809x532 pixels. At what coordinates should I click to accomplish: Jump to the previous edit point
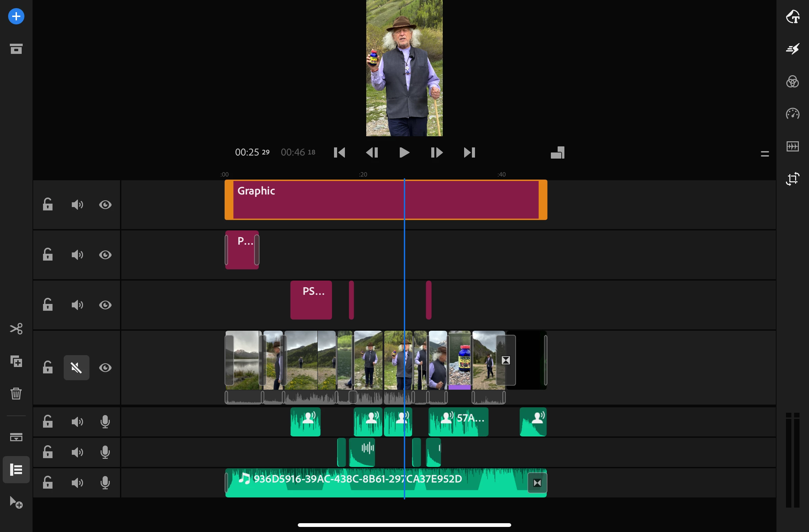click(x=339, y=152)
